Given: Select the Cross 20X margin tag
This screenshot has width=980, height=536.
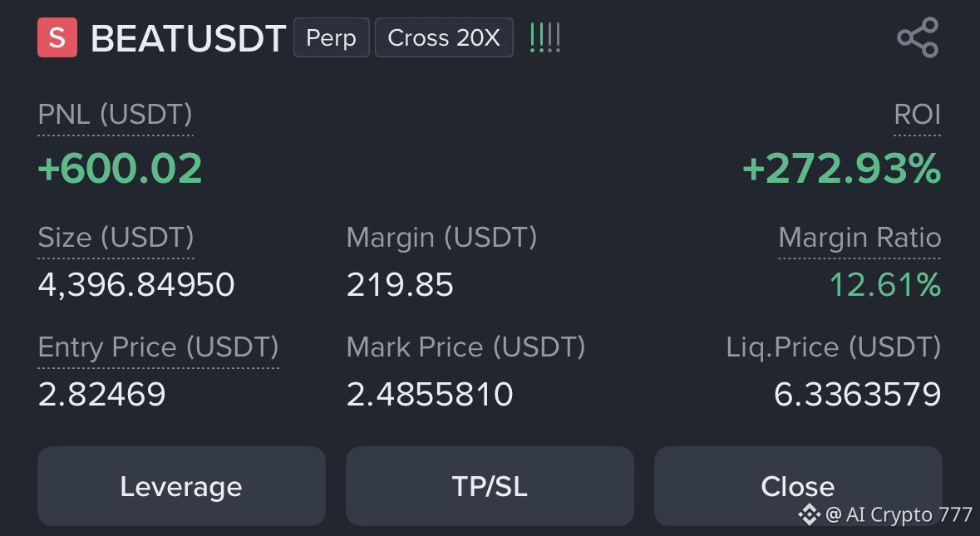Looking at the screenshot, I should point(444,37).
